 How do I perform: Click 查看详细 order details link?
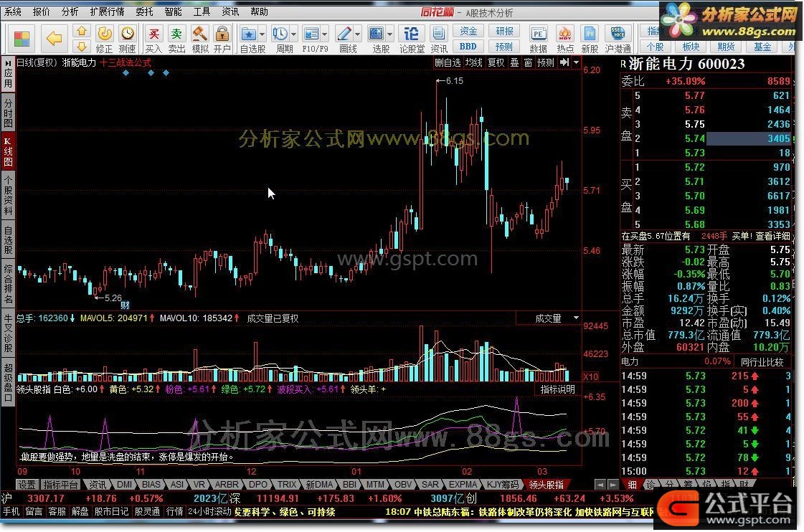click(x=772, y=237)
